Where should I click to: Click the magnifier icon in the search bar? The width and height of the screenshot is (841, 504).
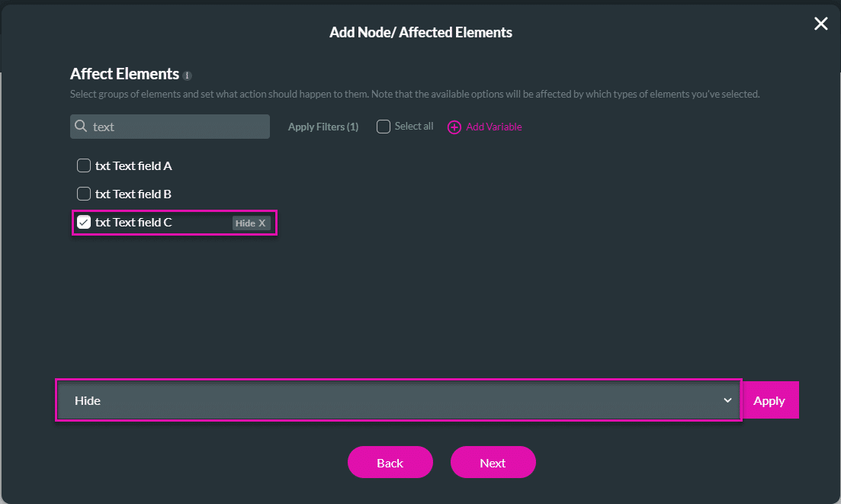tap(80, 126)
